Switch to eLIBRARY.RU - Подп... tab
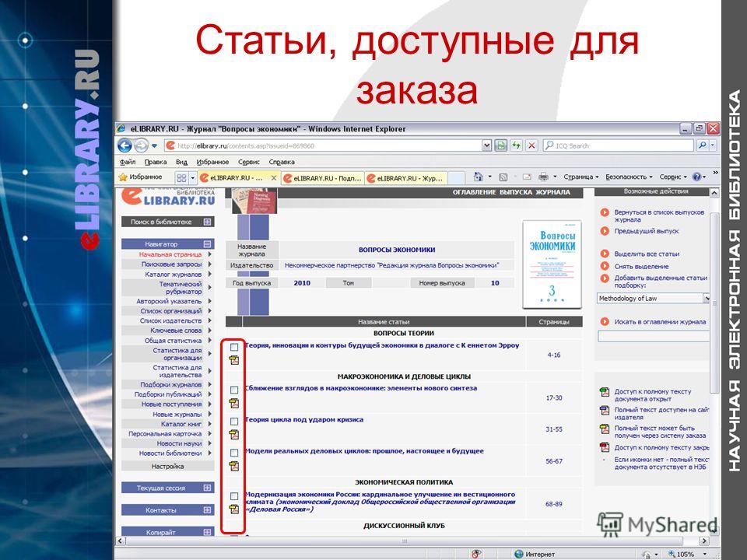This screenshot has width=747, height=560. pyautogui.click(x=322, y=177)
